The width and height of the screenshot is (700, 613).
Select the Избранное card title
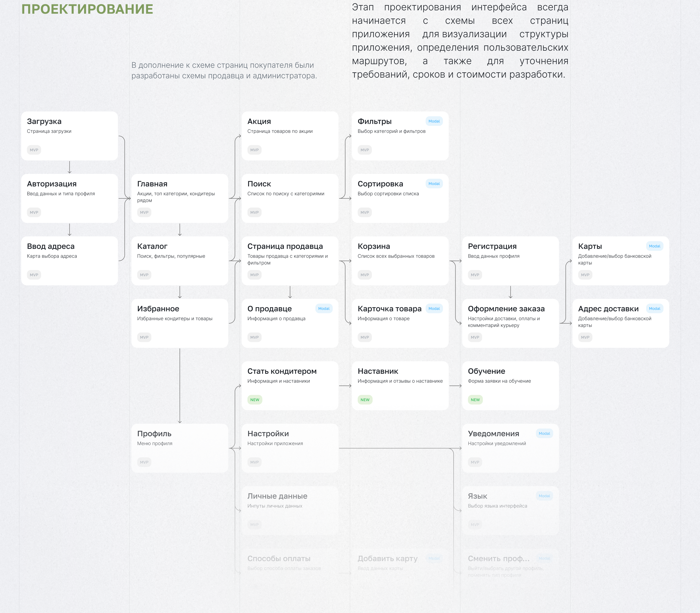pos(158,309)
